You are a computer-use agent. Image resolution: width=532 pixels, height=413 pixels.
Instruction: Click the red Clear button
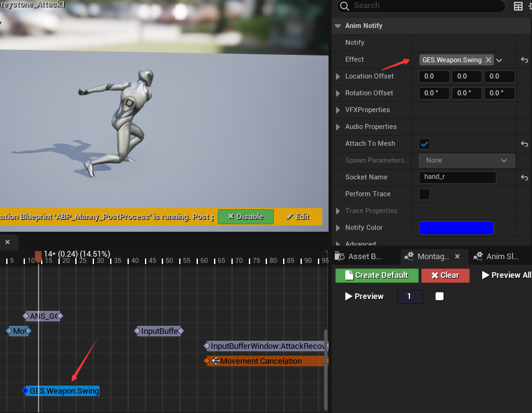coord(446,275)
